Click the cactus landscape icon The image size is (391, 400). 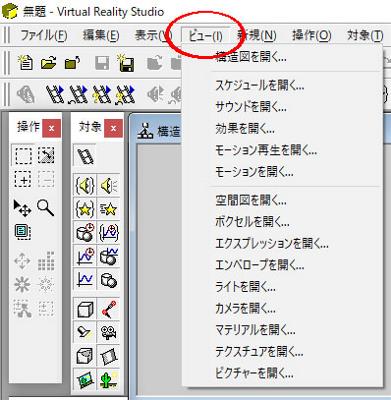(x=109, y=379)
